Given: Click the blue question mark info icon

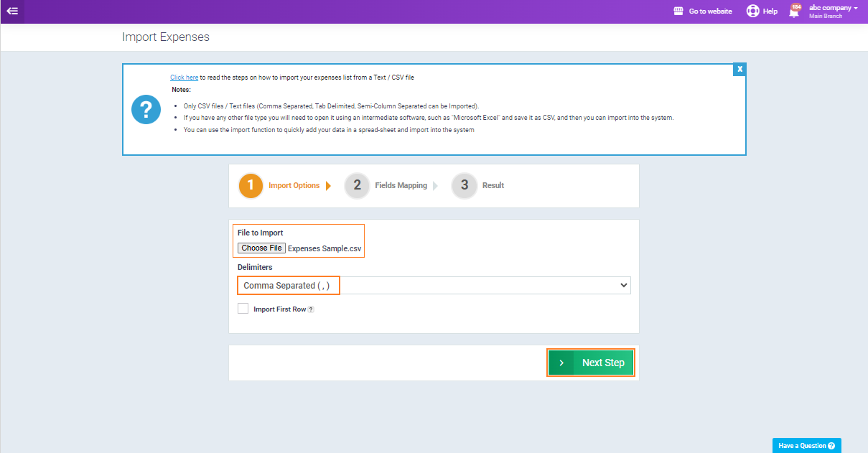Looking at the screenshot, I should click(x=146, y=109).
